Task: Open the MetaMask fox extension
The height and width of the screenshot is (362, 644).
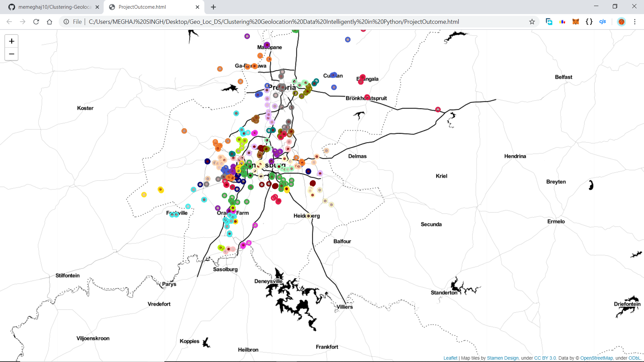Action: coord(576,22)
